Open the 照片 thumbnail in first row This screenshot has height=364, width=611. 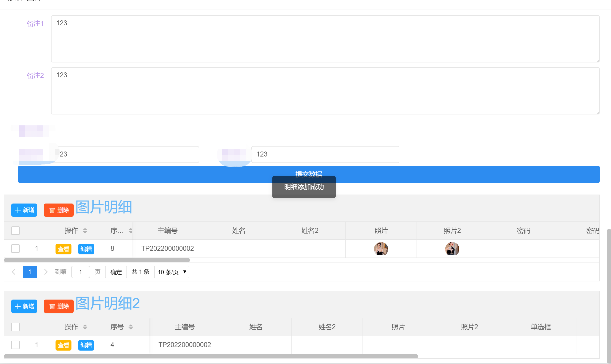click(x=381, y=249)
